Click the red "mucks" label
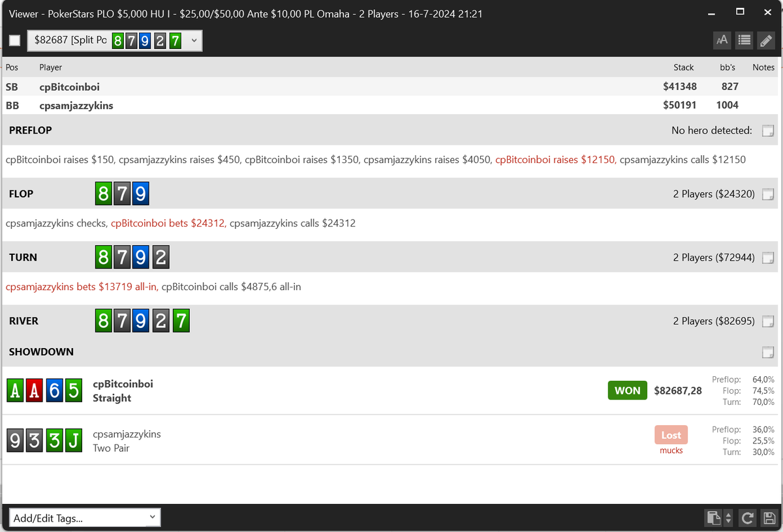 tap(671, 451)
